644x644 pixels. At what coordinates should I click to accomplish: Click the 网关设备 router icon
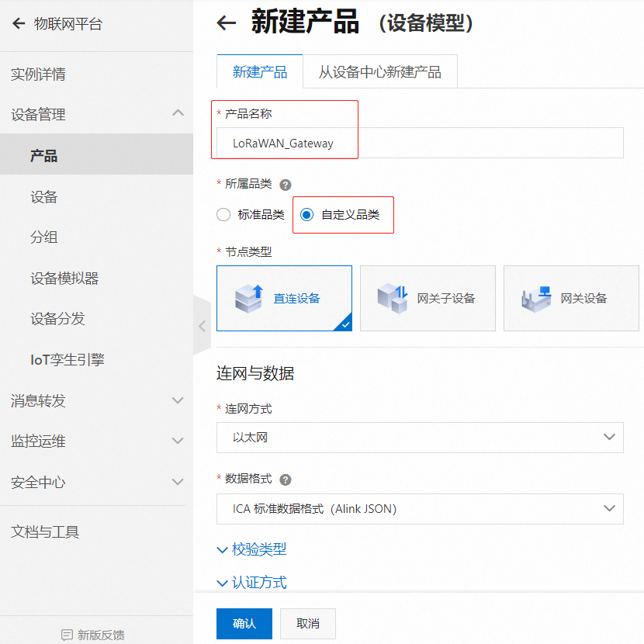(536, 299)
